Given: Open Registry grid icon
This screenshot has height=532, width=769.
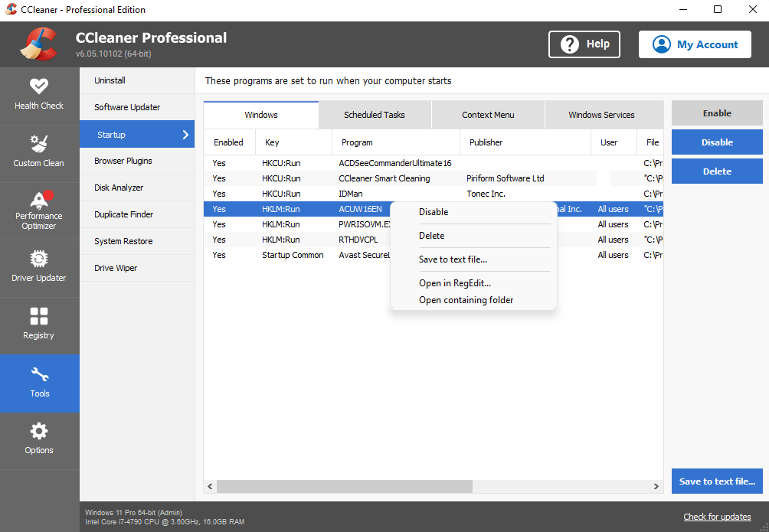Looking at the screenshot, I should pos(39,316).
